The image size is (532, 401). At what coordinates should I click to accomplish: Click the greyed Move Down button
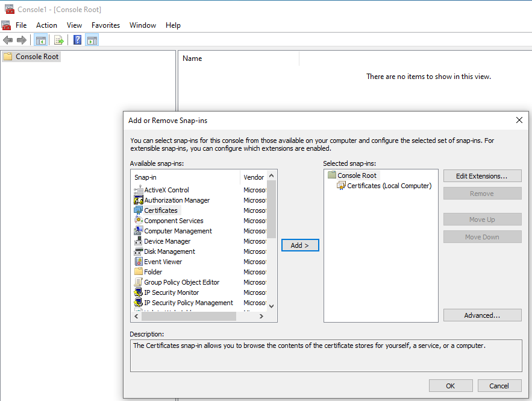(482, 237)
